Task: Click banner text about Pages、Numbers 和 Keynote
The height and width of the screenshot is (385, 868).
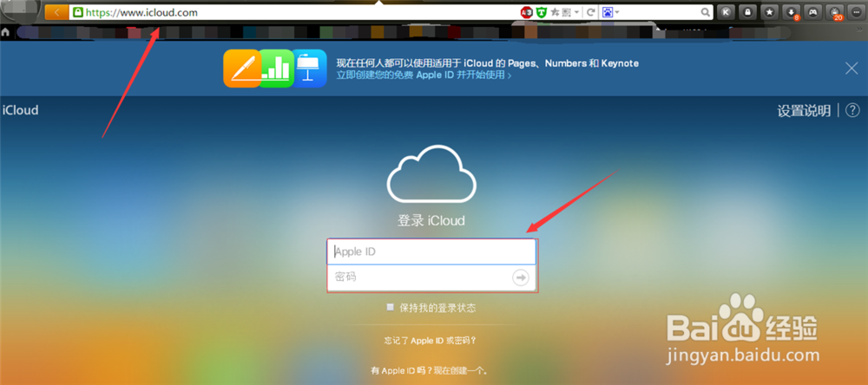Action: pos(487,63)
